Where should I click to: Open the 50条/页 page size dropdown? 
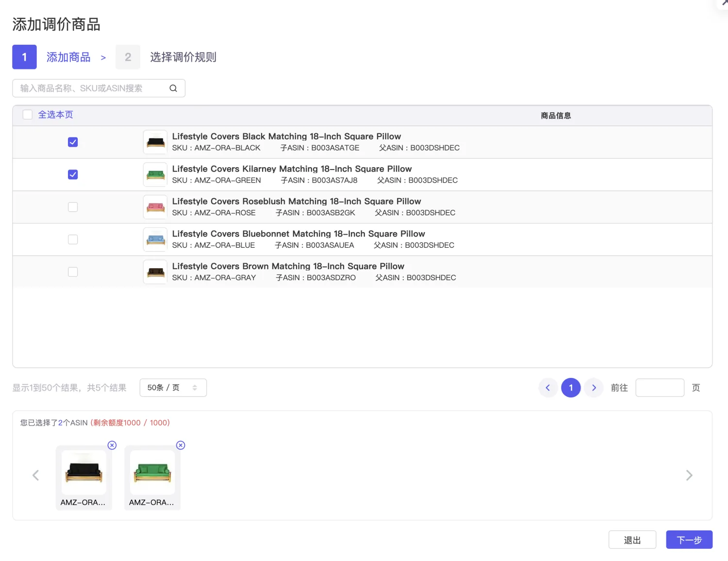coord(173,388)
